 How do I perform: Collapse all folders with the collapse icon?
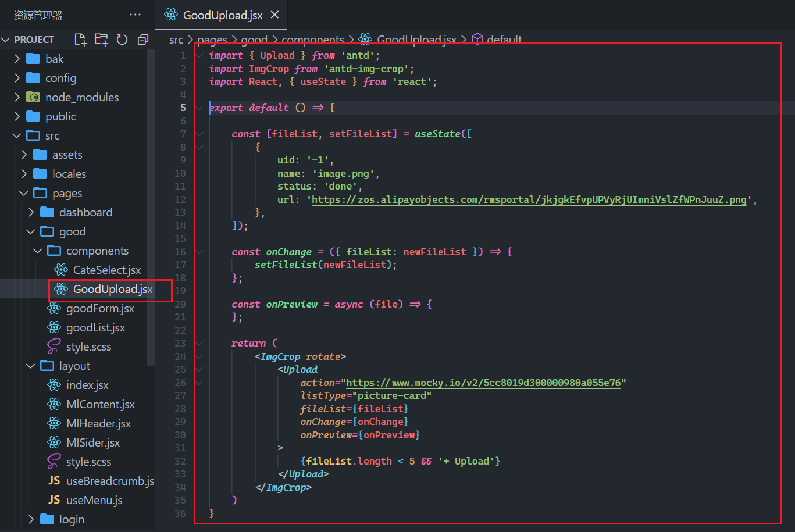pos(142,40)
